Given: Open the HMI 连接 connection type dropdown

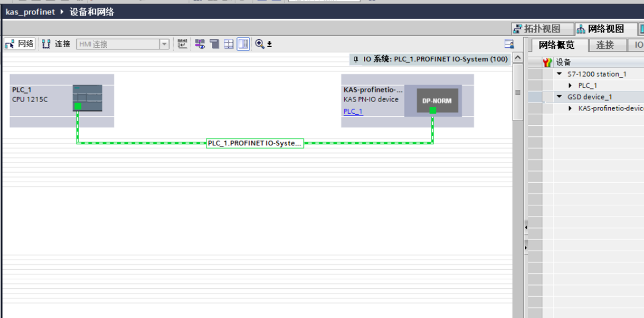Looking at the screenshot, I should click(164, 44).
